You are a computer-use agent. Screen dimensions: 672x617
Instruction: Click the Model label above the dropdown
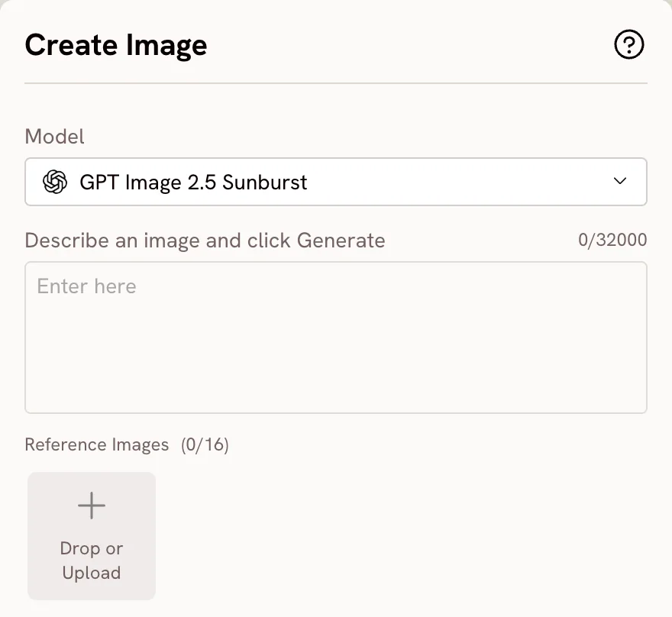tap(54, 137)
